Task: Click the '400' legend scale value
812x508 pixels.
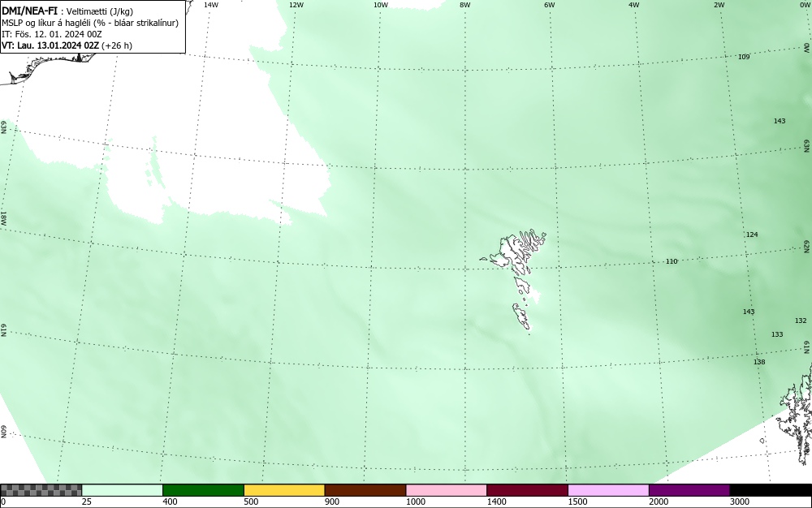Action: pos(170,502)
